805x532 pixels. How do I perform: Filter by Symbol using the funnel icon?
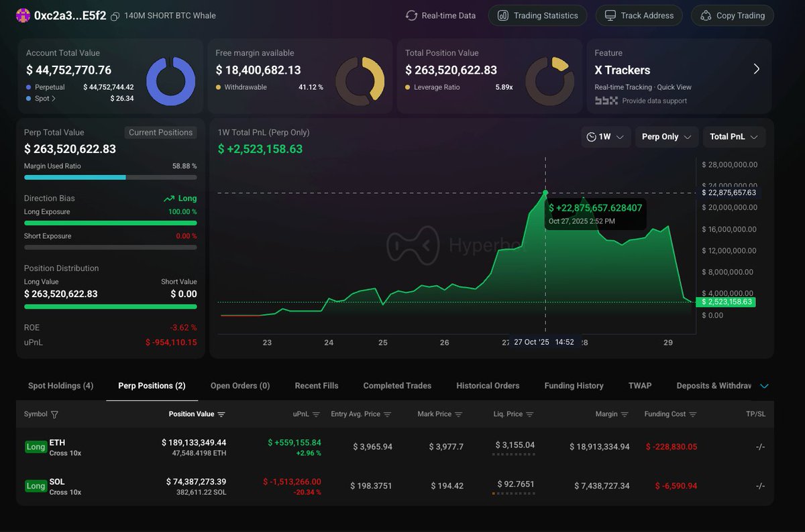(x=54, y=415)
